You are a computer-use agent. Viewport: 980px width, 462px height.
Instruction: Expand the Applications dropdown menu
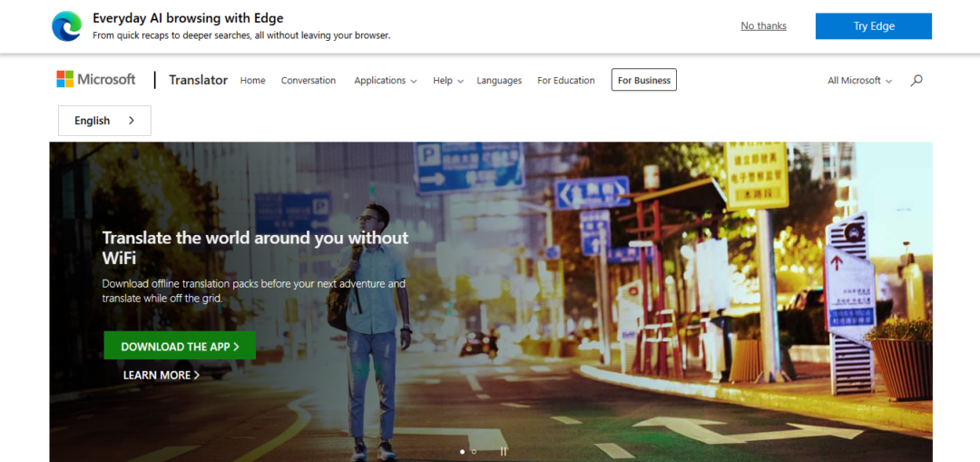[x=385, y=81]
